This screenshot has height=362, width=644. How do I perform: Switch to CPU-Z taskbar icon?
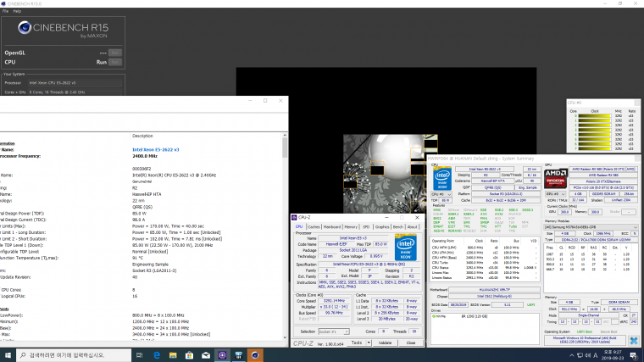222,355
